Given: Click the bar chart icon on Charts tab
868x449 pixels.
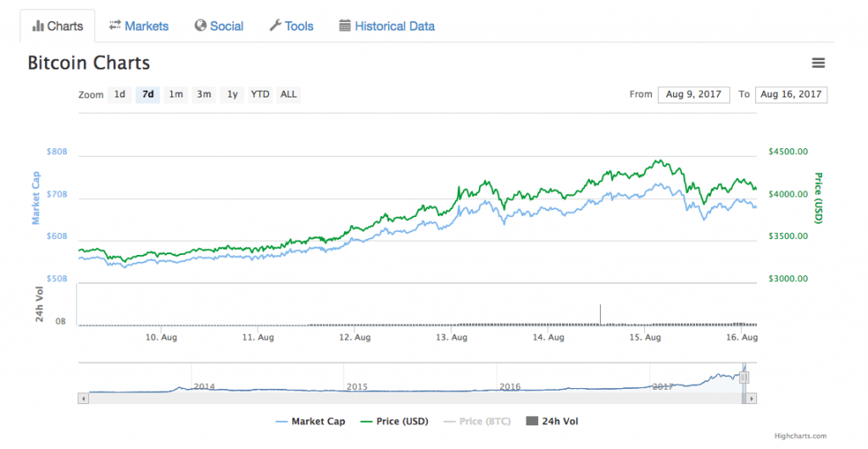Looking at the screenshot, I should [x=38, y=26].
